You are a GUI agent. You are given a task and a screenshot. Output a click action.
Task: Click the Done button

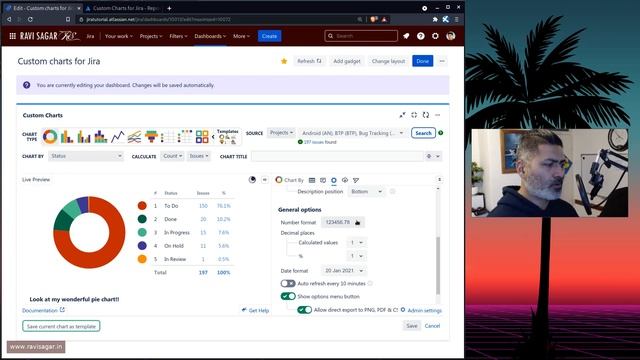[x=422, y=61]
